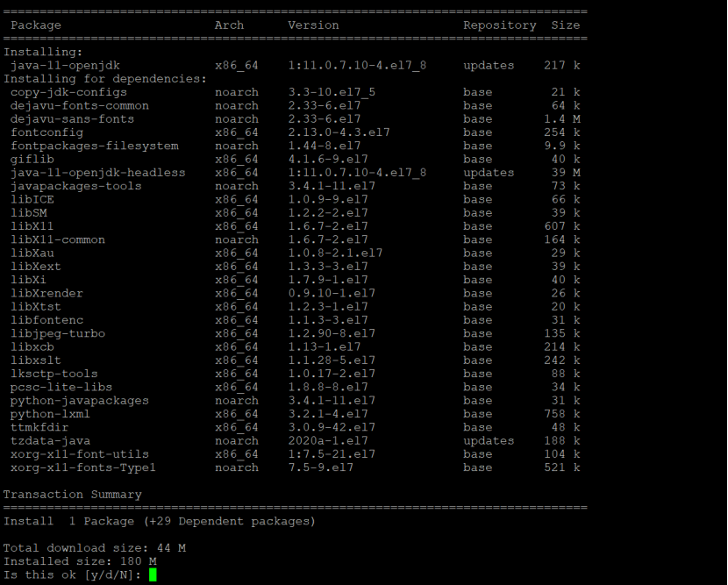Select the '521 k' size value

tap(562, 468)
